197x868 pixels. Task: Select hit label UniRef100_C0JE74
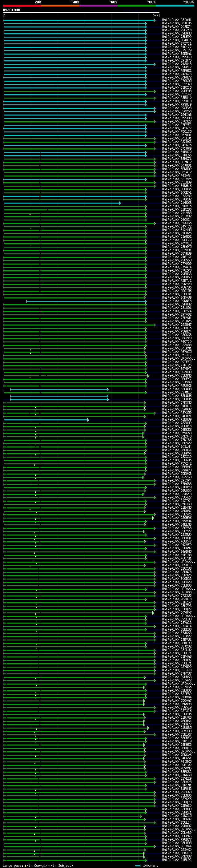tap(176, 26)
